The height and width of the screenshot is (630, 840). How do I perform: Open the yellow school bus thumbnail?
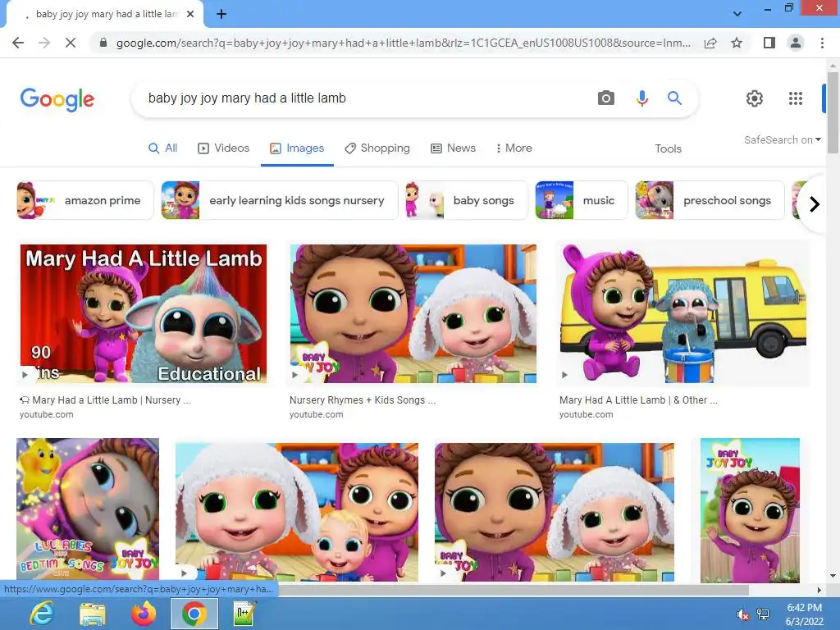[x=683, y=314]
